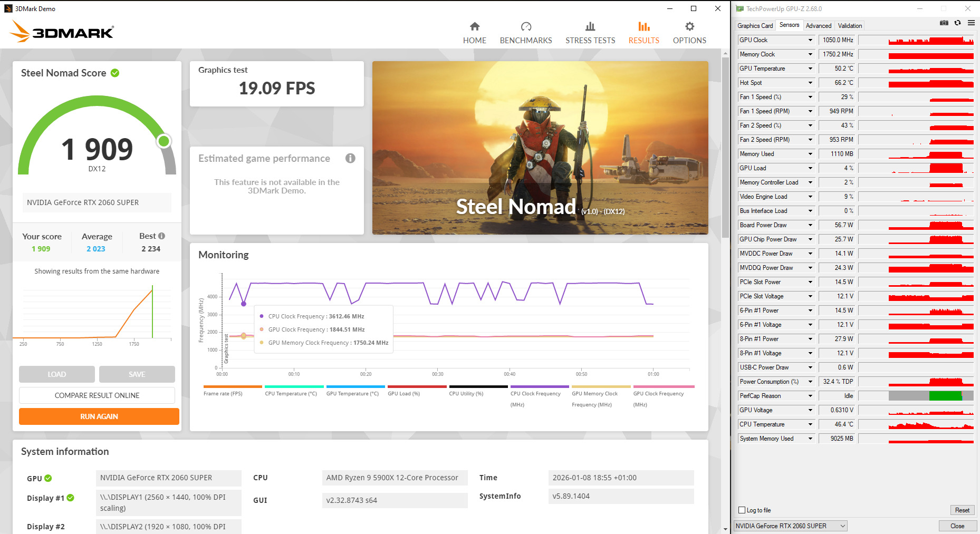Click the GPU-Z refresh icon
This screenshot has height=534, width=980.
tap(958, 23)
